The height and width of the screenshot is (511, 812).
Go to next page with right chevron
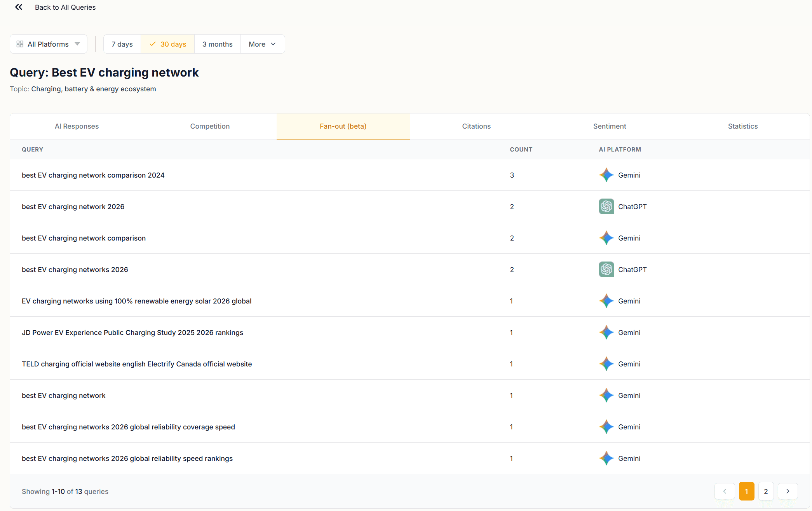[x=788, y=491]
